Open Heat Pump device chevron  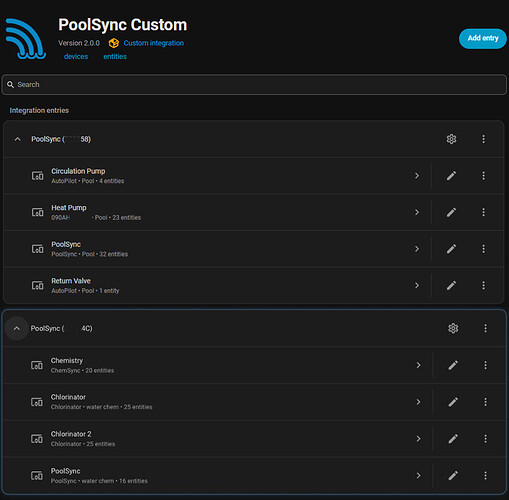(x=417, y=212)
